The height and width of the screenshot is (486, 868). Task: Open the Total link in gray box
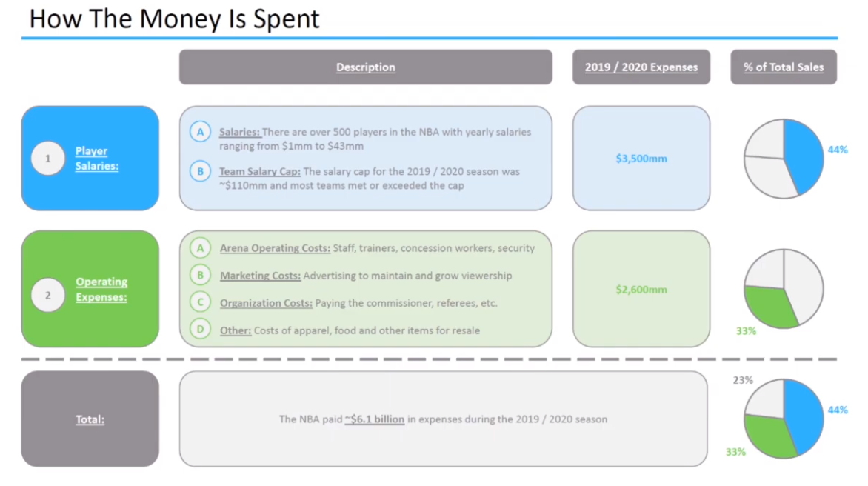(x=90, y=419)
